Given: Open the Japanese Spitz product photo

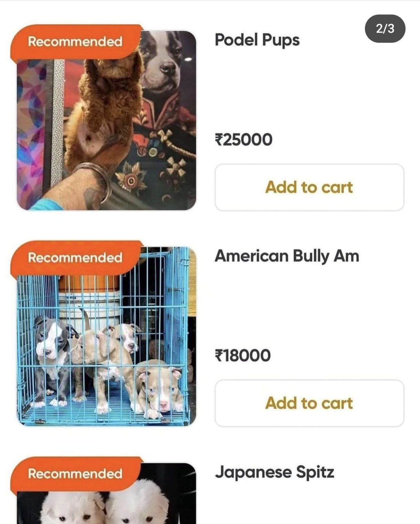Looking at the screenshot, I should pyautogui.click(x=106, y=493).
